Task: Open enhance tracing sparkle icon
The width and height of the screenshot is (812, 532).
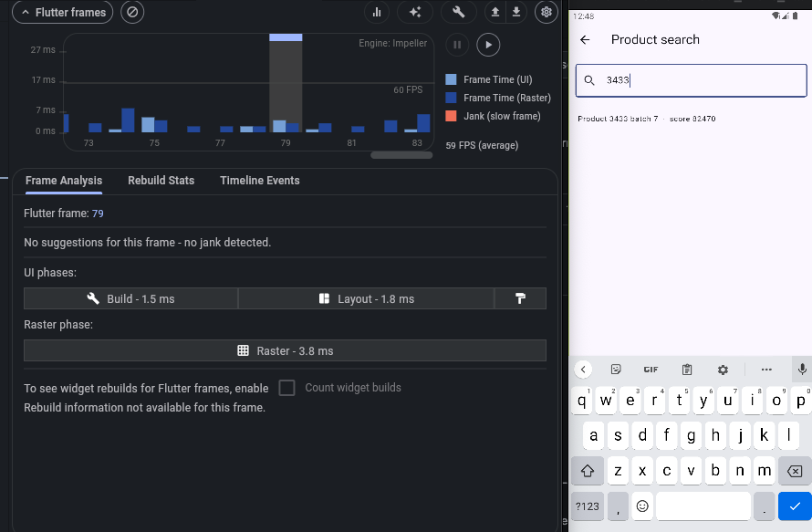Action: pos(415,12)
